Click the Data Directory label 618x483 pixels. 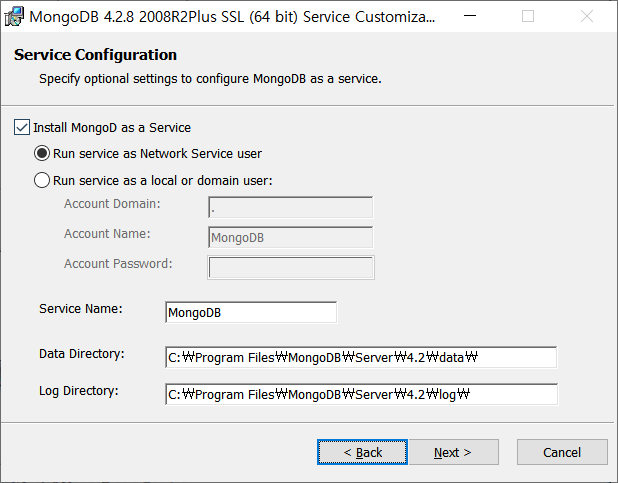tap(82, 354)
